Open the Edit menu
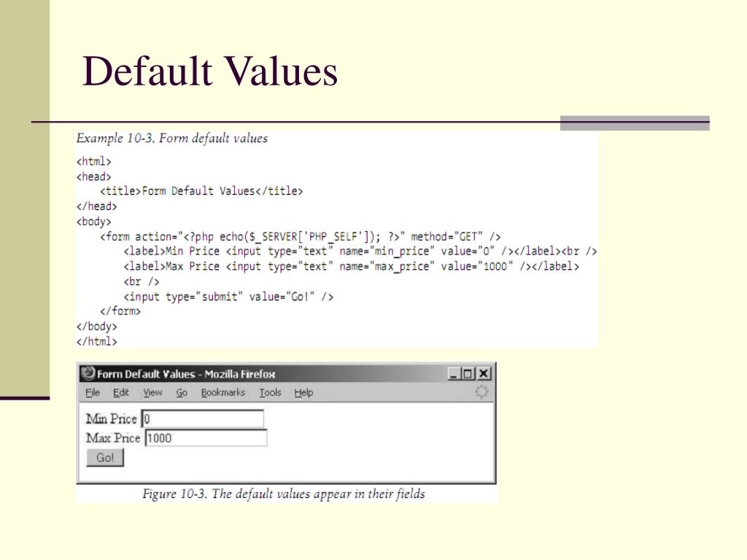This screenshot has height=560, width=747. [x=120, y=393]
